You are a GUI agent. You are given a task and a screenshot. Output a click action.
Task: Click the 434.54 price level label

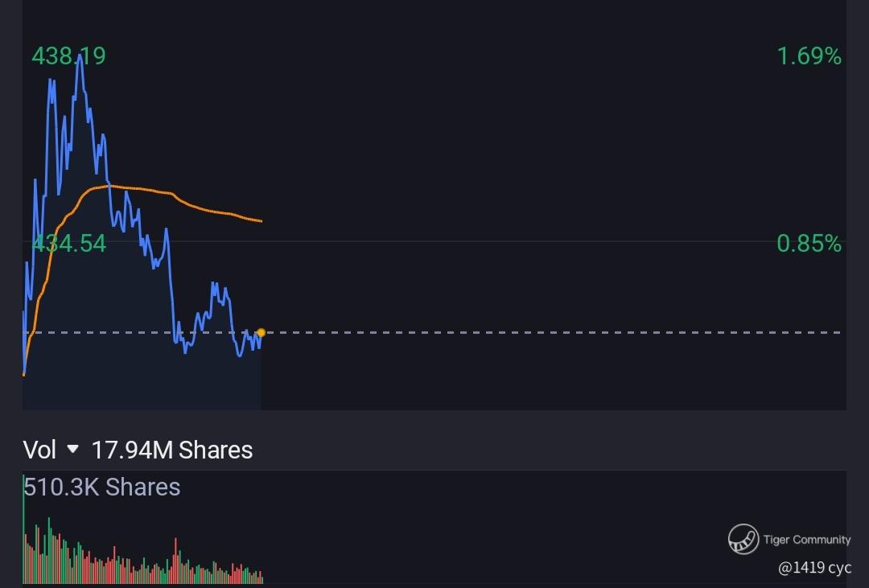(x=68, y=243)
